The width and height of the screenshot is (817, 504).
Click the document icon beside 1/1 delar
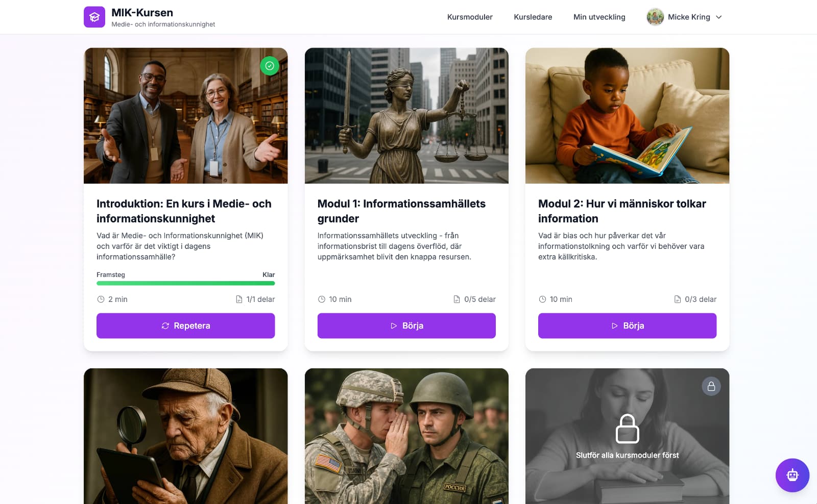[x=239, y=299]
